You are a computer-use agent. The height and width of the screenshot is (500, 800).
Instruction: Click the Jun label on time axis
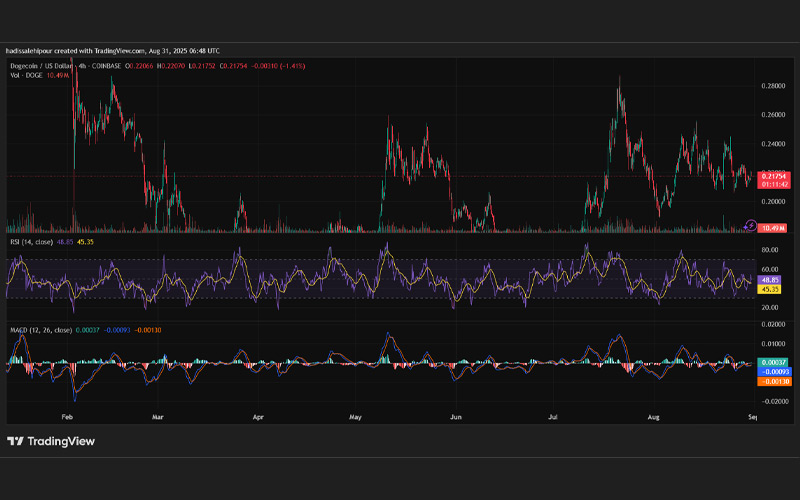tap(456, 417)
